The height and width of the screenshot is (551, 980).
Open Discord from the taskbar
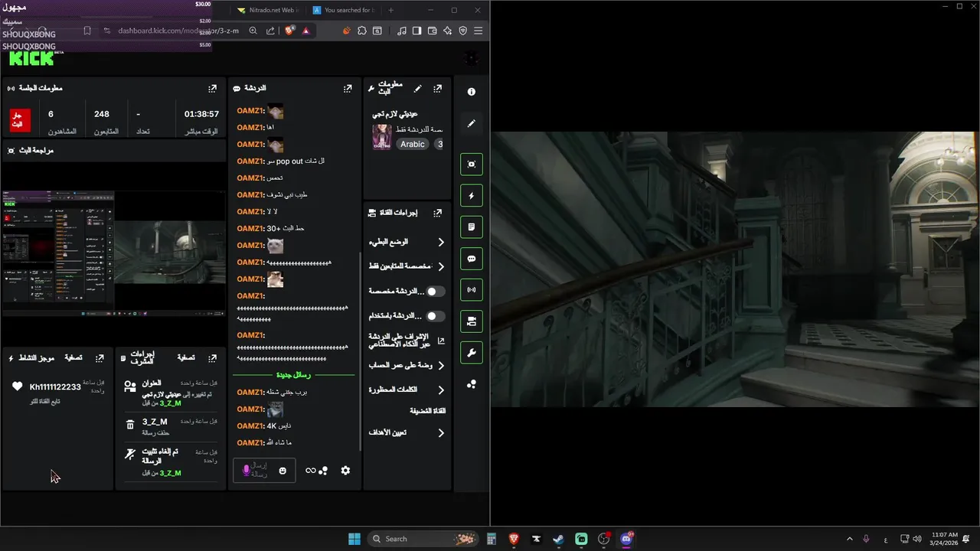627,539
